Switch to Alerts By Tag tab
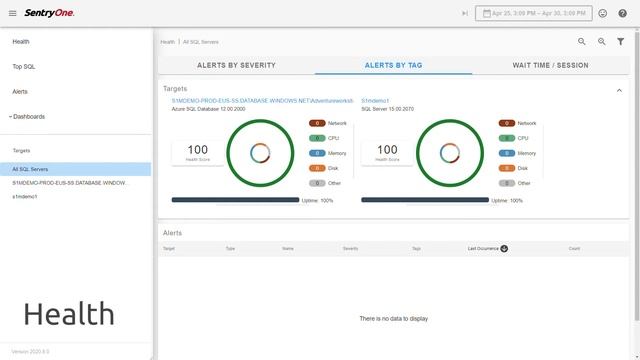The width and height of the screenshot is (640, 360). [x=393, y=65]
